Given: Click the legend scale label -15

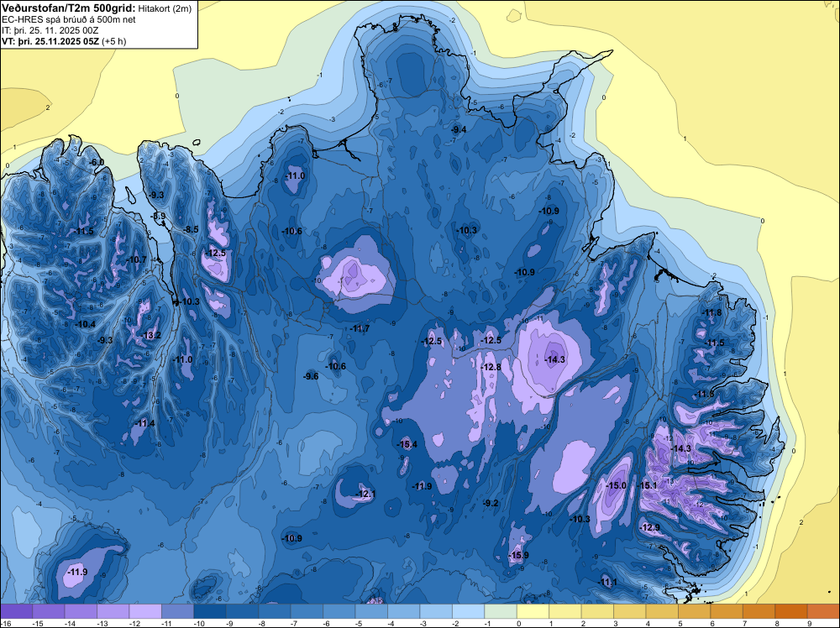Looking at the screenshot, I should (38, 624).
